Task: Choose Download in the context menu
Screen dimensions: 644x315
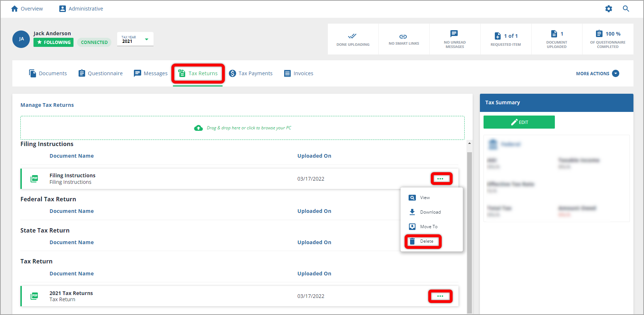Action: click(430, 212)
